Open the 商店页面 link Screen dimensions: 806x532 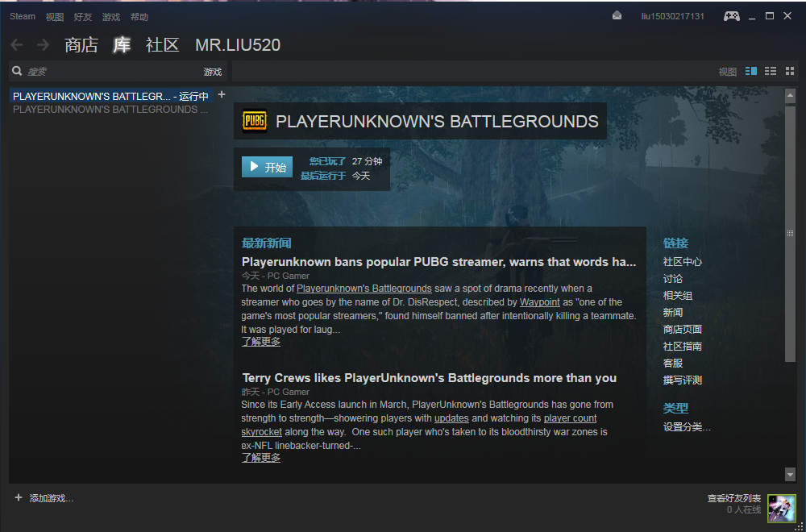tap(682, 330)
